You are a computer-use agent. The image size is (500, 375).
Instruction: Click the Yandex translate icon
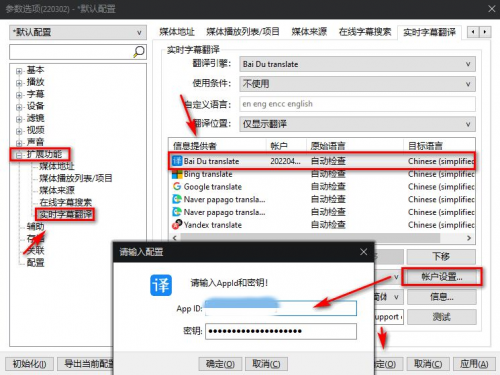tap(177, 225)
